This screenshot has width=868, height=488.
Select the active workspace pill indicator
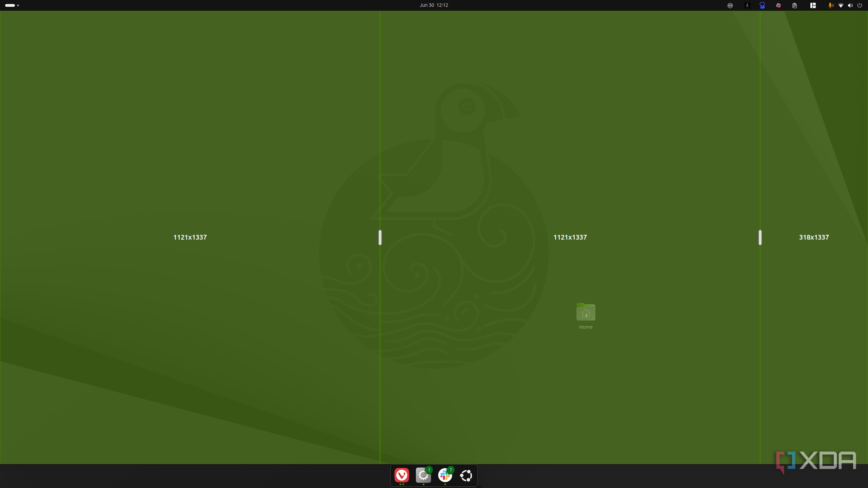click(x=9, y=5)
